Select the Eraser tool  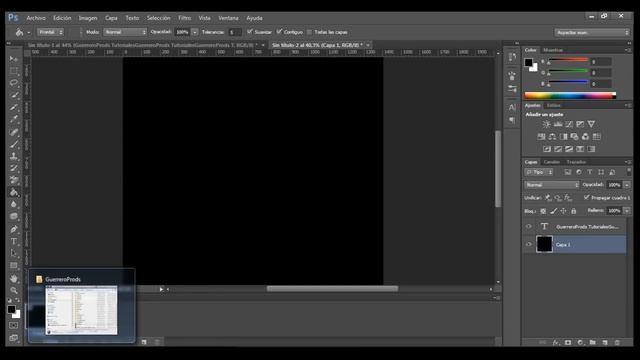point(13,180)
